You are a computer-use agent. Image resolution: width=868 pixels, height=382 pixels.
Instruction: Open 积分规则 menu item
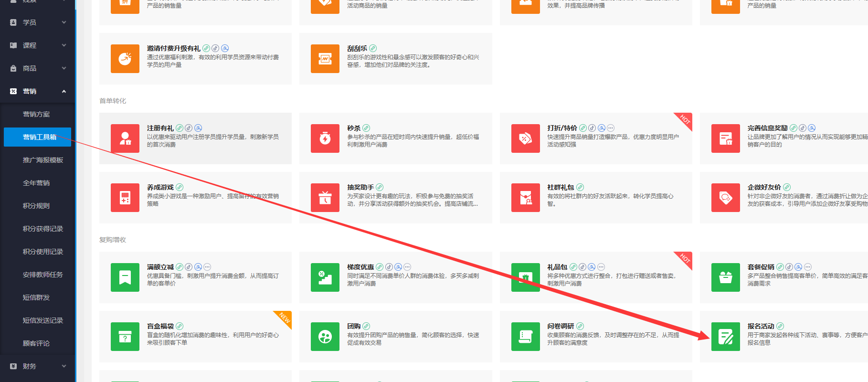pos(36,206)
